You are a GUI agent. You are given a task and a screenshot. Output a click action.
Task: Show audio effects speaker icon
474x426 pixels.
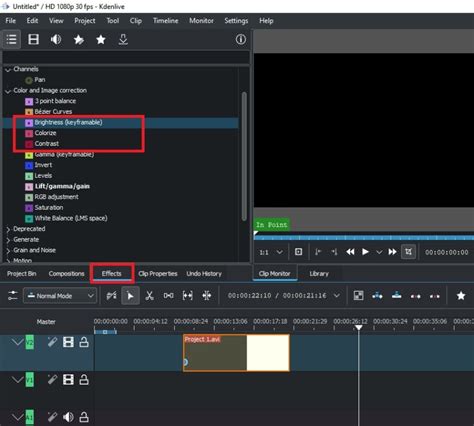pos(56,40)
